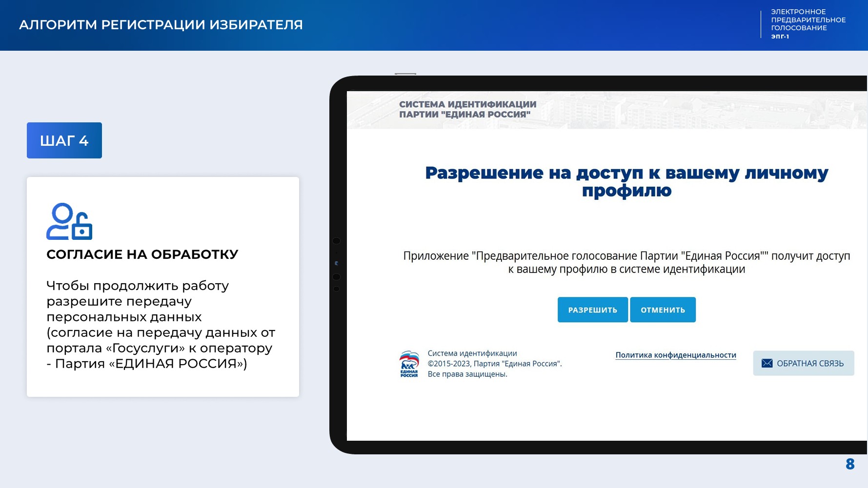Click the ©2015-2023 copyright line

pos(494,364)
